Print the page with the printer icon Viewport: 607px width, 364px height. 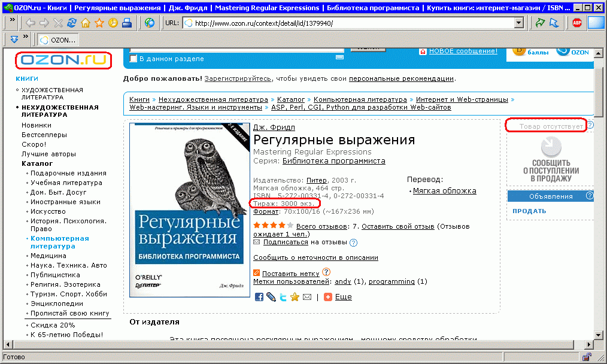[127, 23]
